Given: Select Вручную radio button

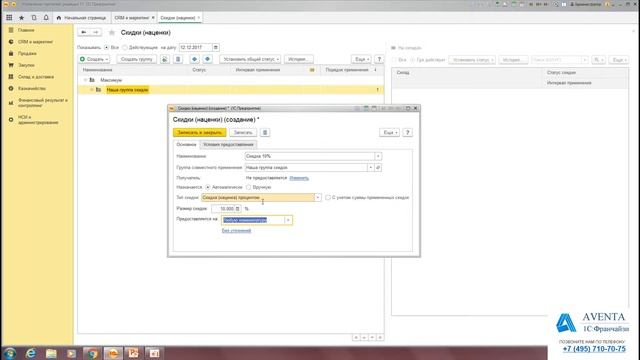Looking at the screenshot, I should (248, 187).
